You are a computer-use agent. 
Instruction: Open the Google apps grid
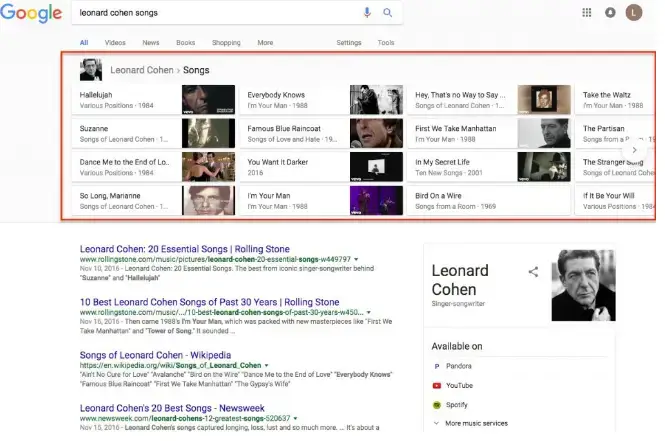(587, 13)
